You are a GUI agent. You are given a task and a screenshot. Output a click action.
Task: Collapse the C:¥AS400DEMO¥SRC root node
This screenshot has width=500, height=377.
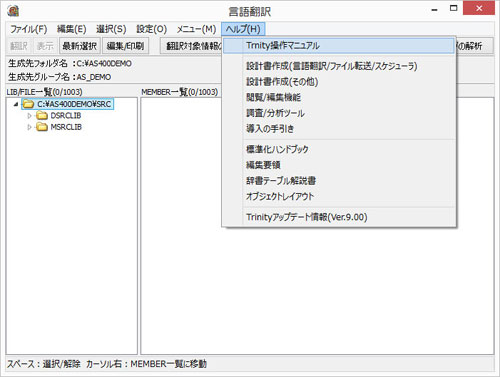point(16,104)
